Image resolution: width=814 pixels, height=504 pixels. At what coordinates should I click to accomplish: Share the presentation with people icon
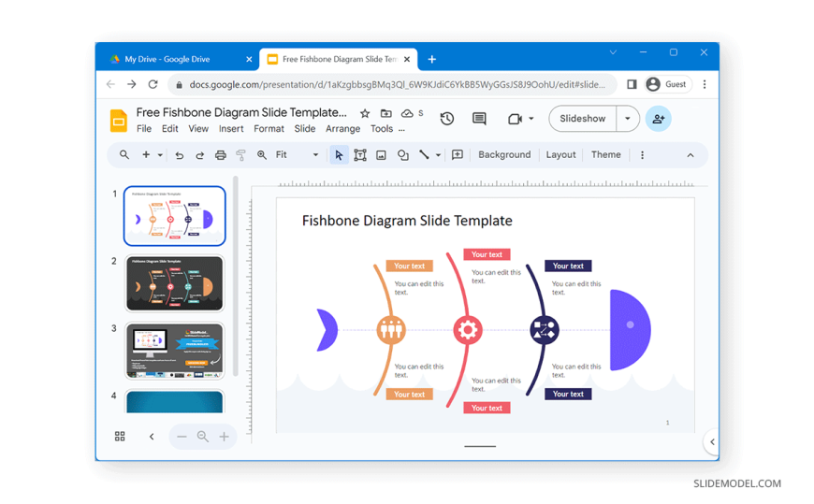point(659,119)
